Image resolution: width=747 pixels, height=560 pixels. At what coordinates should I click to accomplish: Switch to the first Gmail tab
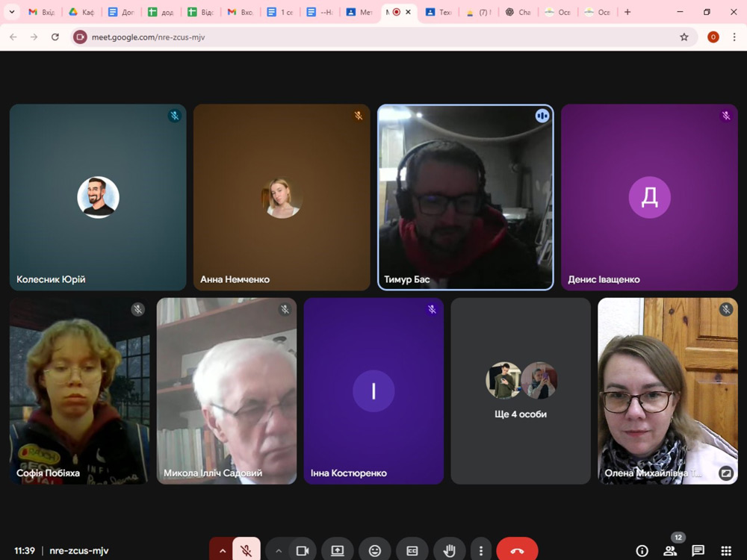tap(42, 12)
